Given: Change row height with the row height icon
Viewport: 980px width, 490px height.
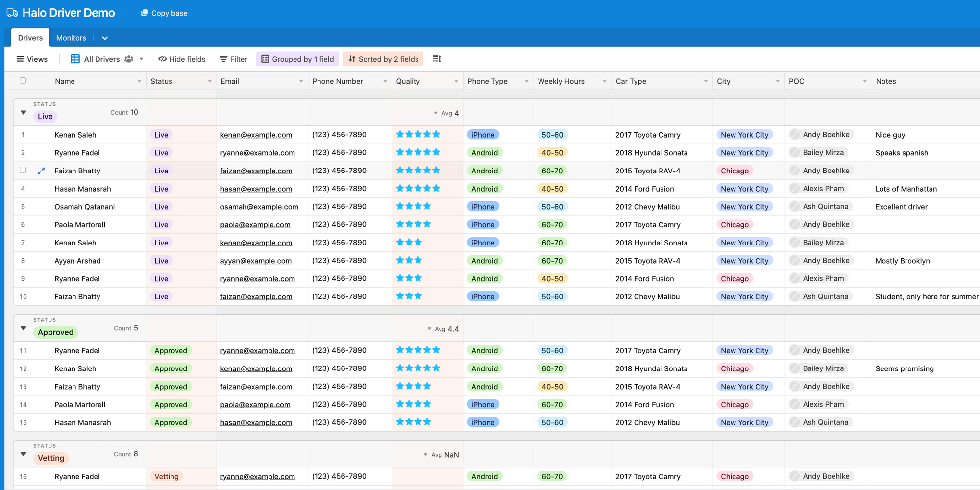Looking at the screenshot, I should coord(437,59).
